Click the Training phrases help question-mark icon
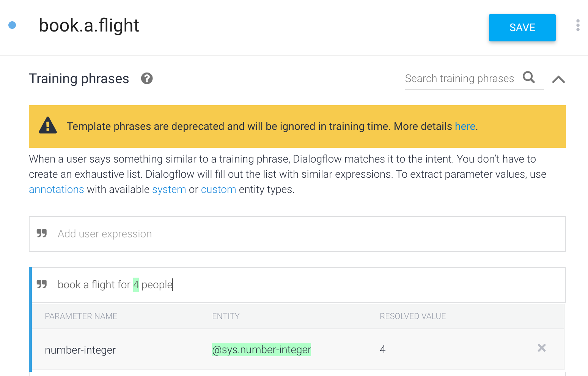588x376 pixels. [147, 79]
